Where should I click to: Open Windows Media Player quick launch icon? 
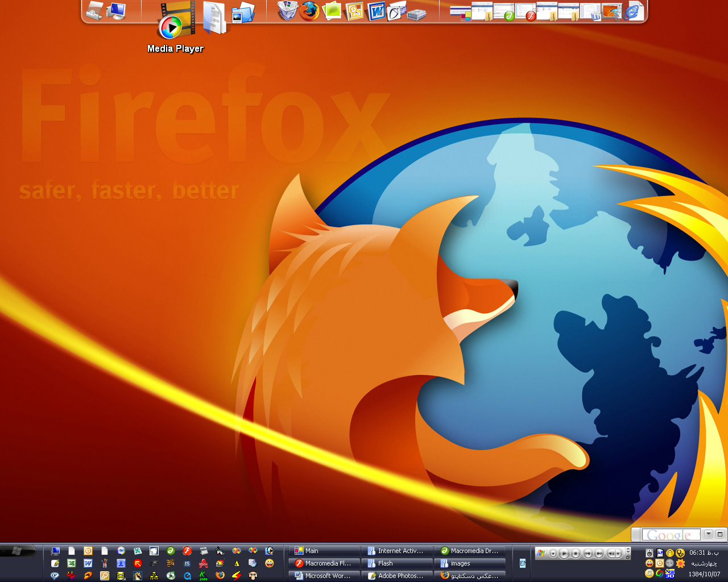click(121, 551)
